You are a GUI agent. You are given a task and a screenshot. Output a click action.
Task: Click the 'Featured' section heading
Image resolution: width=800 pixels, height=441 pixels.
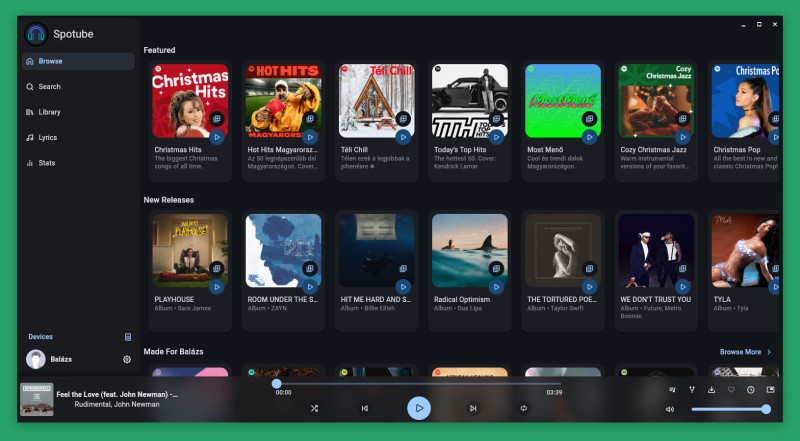(159, 50)
